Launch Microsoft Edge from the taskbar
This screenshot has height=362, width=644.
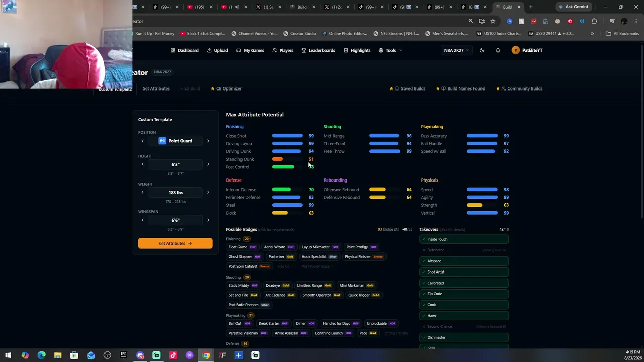(x=41, y=355)
